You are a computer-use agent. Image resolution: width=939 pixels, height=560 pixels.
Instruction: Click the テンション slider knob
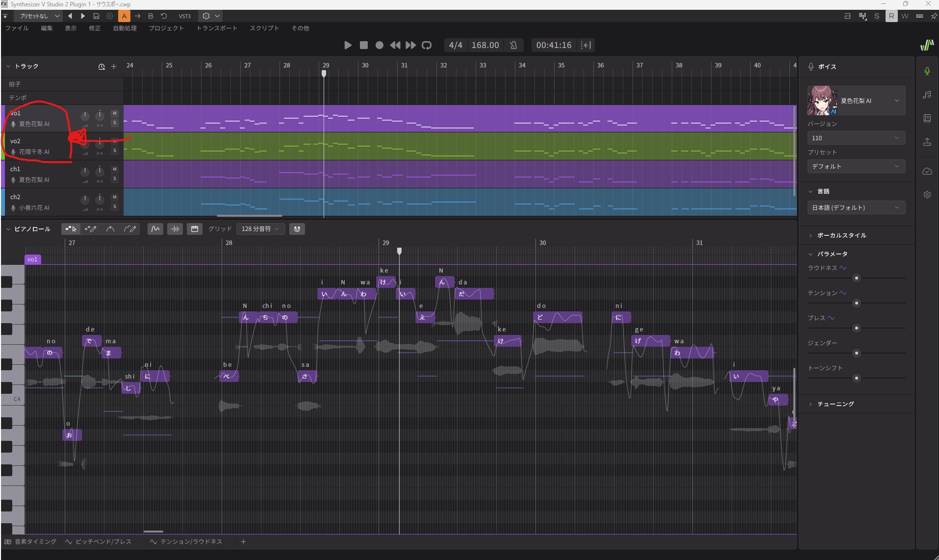click(x=857, y=303)
